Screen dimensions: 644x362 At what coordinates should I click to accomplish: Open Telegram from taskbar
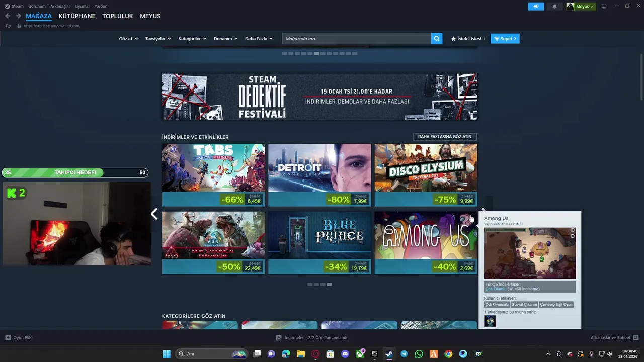click(404, 354)
